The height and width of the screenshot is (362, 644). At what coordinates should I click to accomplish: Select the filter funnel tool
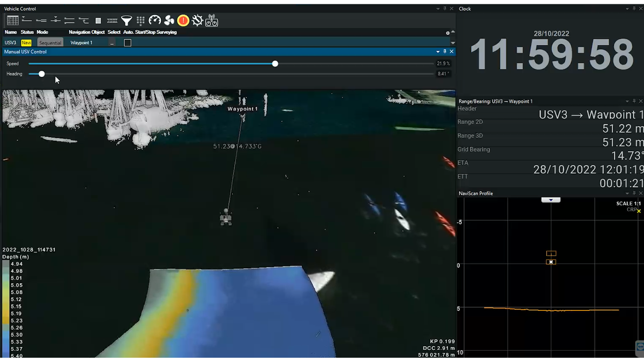(126, 20)
